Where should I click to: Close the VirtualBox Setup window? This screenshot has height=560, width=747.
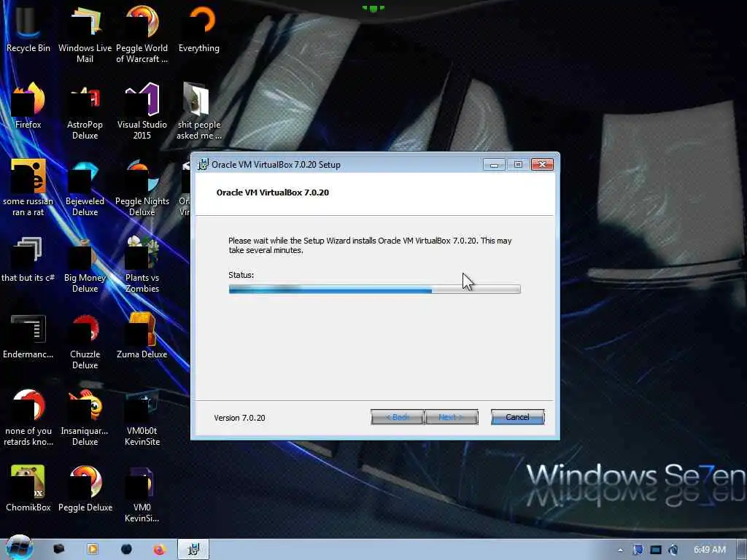pyautogui.click(x=542, y=165)
